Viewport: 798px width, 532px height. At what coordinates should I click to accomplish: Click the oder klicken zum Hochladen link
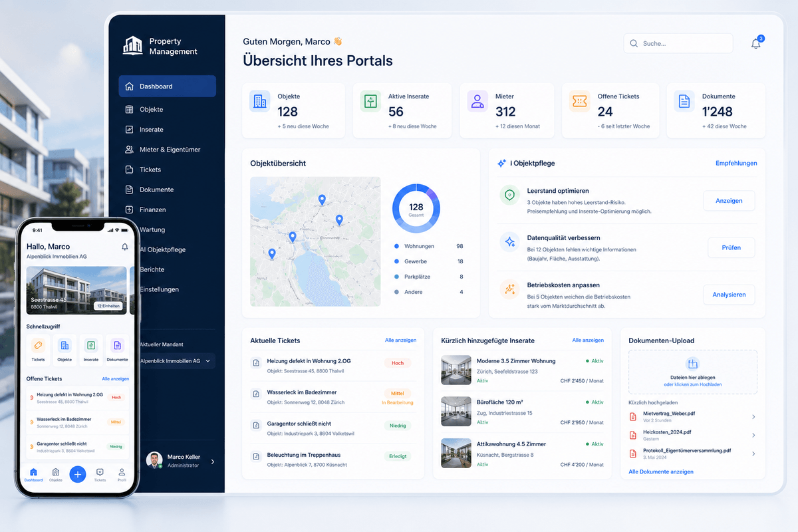point(692,384)
